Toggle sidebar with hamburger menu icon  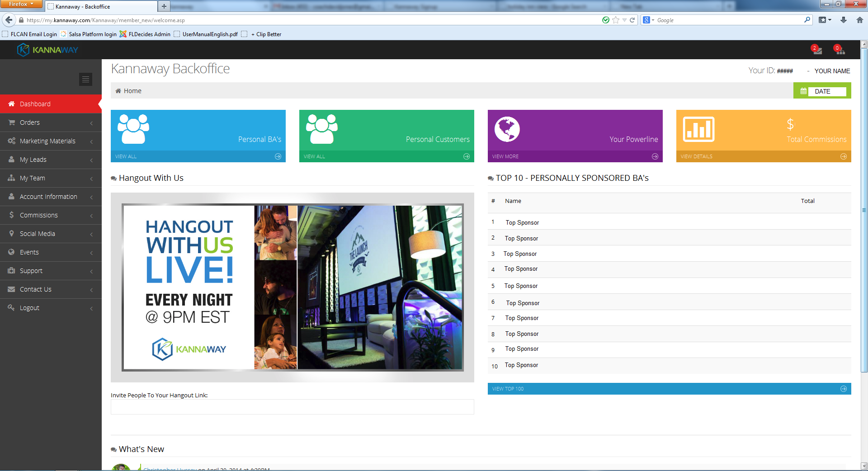[85, 79]
